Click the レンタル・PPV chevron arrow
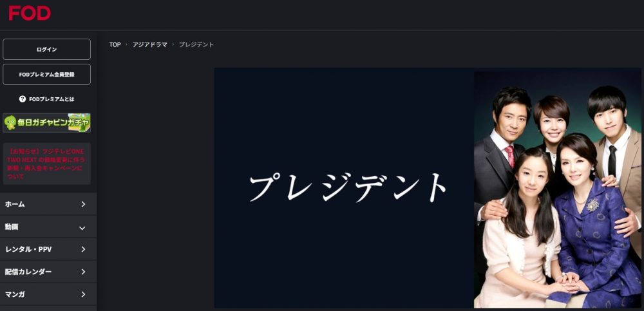This screenshot has height=311, width=644. point(83,249)
